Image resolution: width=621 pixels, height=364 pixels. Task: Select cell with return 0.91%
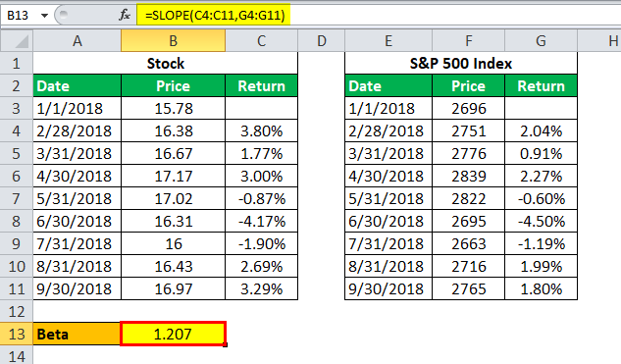[541, 153]
